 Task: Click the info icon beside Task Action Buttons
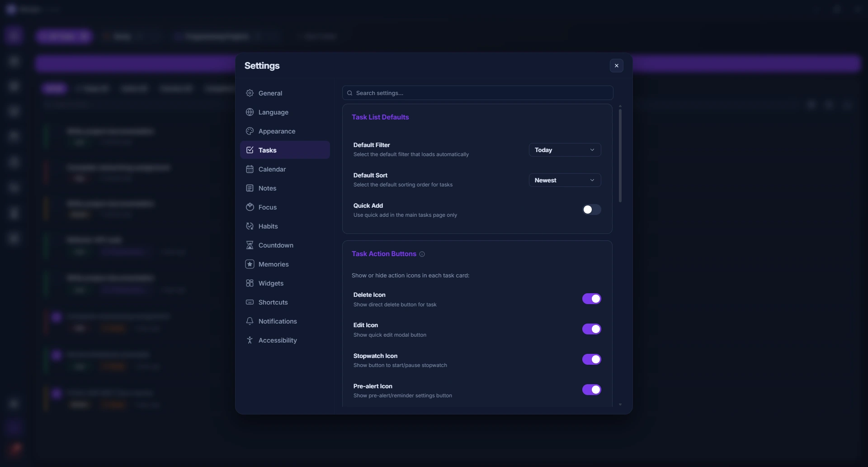422,254
